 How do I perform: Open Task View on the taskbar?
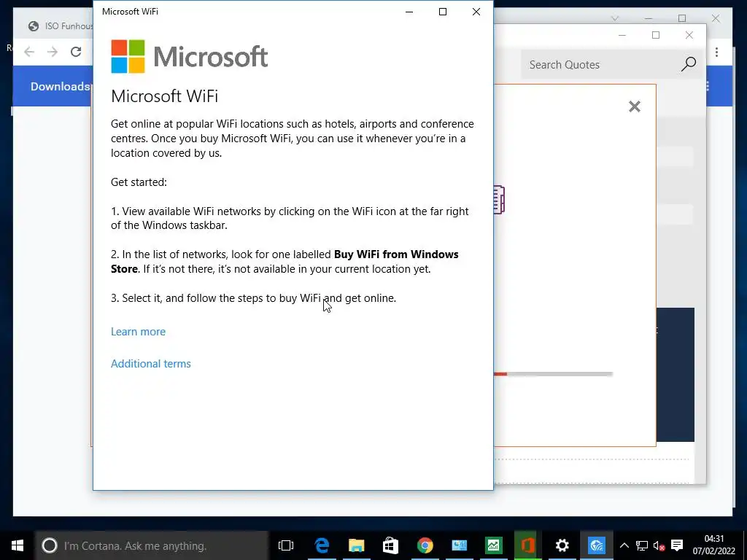pos(286,545)
